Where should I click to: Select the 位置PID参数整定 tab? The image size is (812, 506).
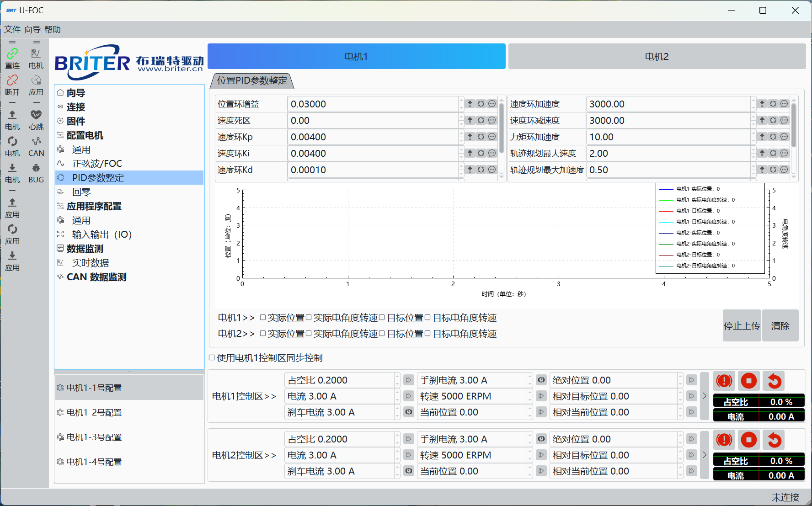[252, 80]
